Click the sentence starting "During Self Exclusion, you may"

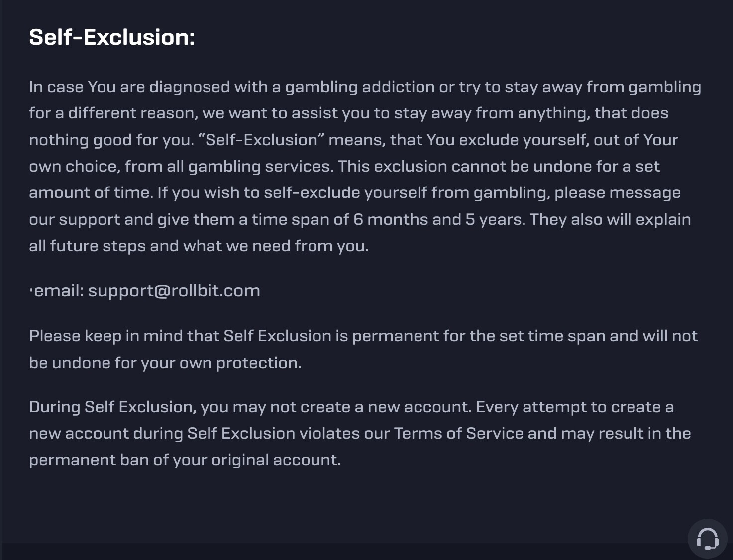(x=250, y=407)
